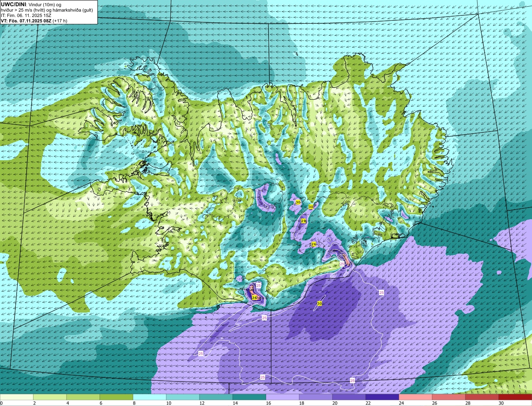The width and height of the screenshot is (532, 406).
Task: Click the hviður > 25 m/s description line
Action: [x=47, y=10]
